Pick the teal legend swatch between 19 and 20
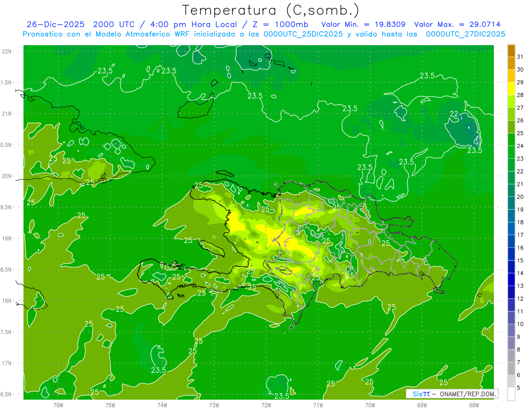 (511, 203)
